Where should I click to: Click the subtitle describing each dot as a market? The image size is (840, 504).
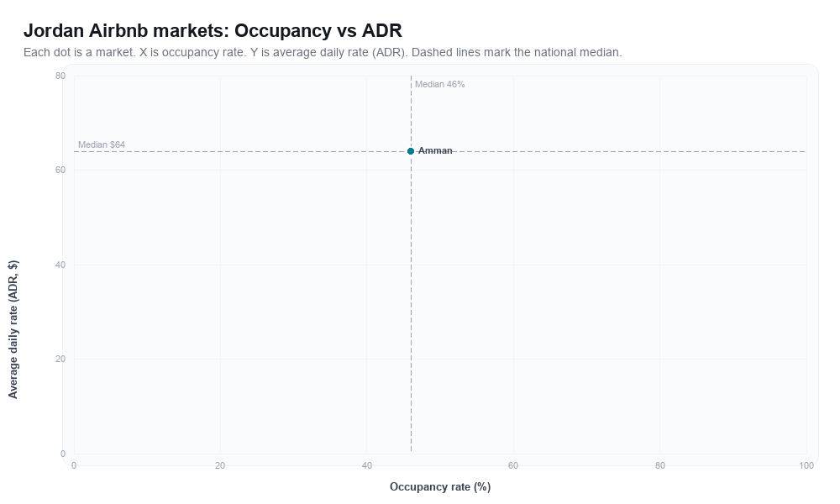(x=323, y=52)
